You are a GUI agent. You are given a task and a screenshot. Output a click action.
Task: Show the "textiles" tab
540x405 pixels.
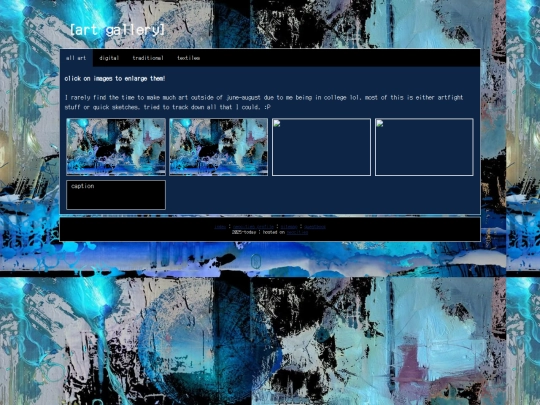(x=188, y=58)
